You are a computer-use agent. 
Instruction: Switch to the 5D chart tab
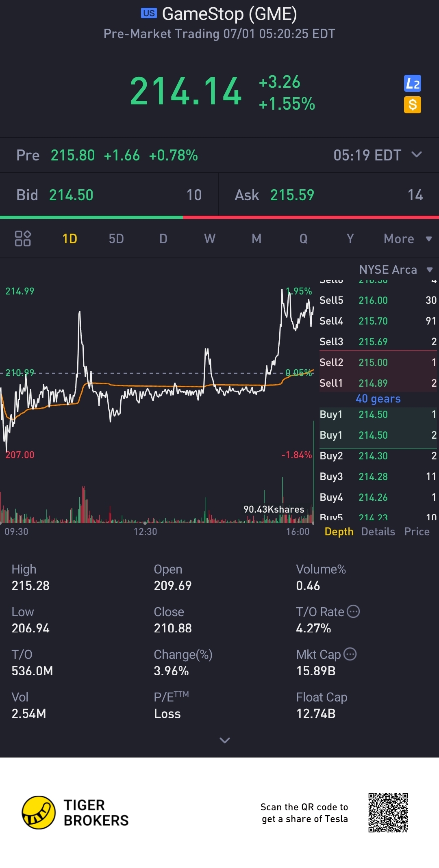click(x=116, y=239)
